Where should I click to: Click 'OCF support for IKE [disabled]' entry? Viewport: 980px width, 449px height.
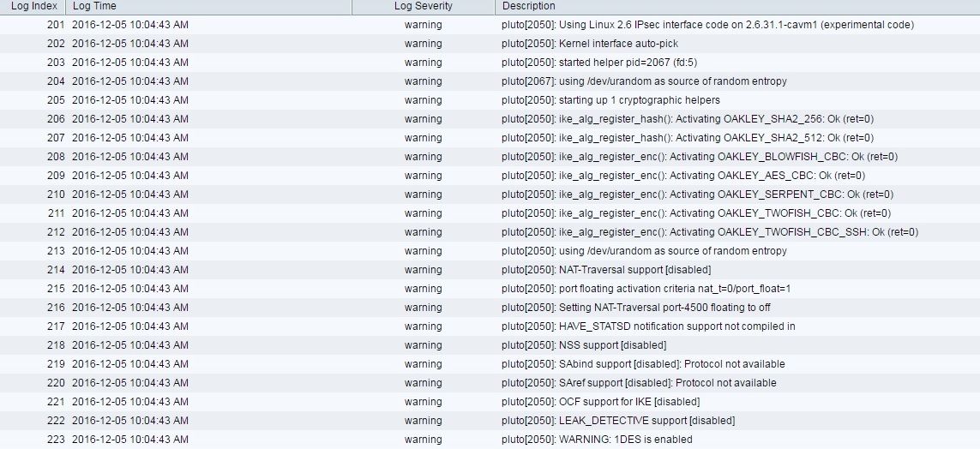600,402
